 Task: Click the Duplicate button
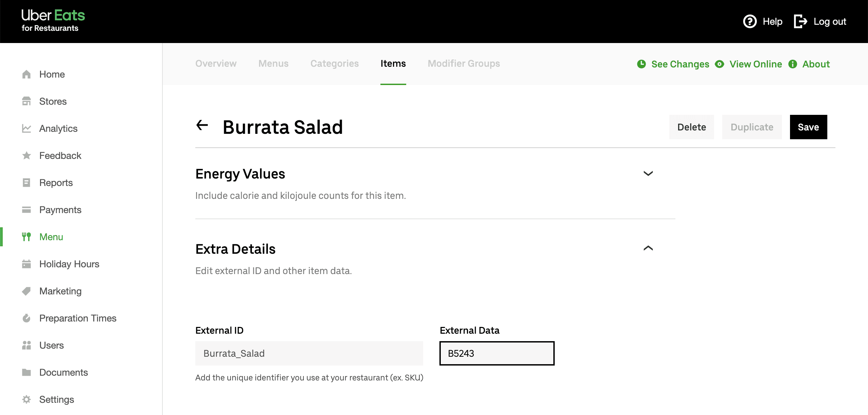pos(752,127)
